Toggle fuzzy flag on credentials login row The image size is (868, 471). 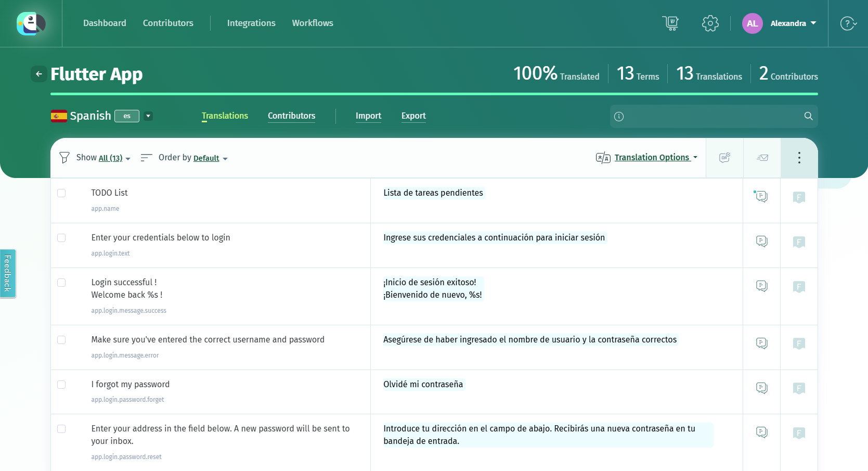(799, 242)
